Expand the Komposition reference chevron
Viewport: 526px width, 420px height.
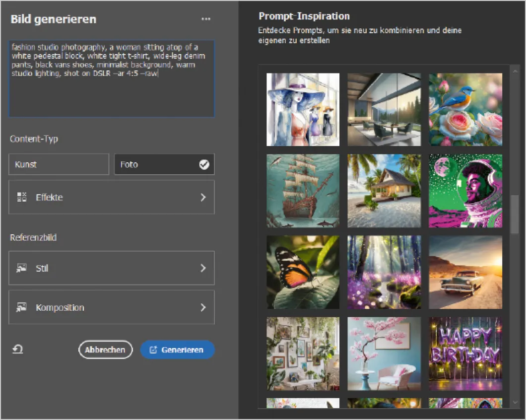[x=202, y=307]
